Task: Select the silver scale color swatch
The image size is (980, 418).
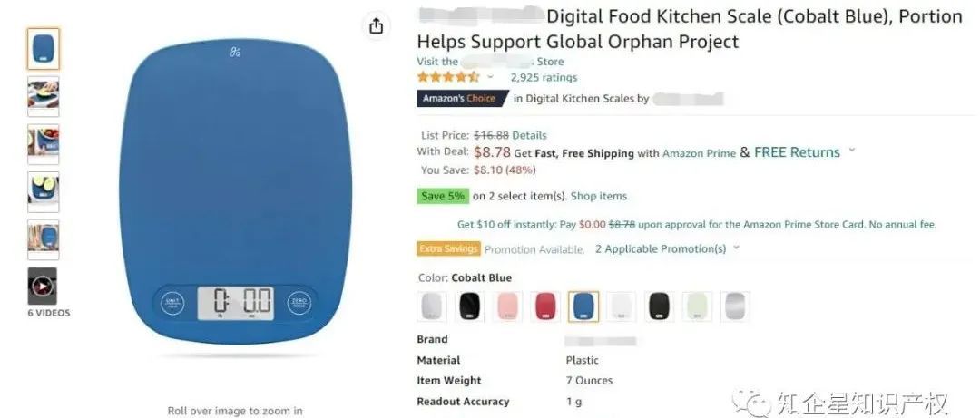Action: tap(735, 306)
